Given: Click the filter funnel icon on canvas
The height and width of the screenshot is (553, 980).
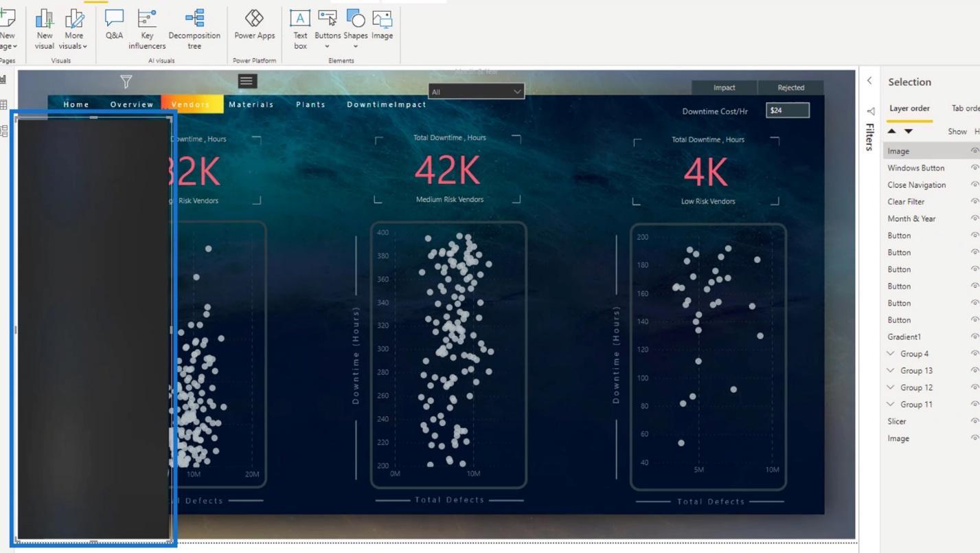Looking at the screenshot, I should click(126, 82).
